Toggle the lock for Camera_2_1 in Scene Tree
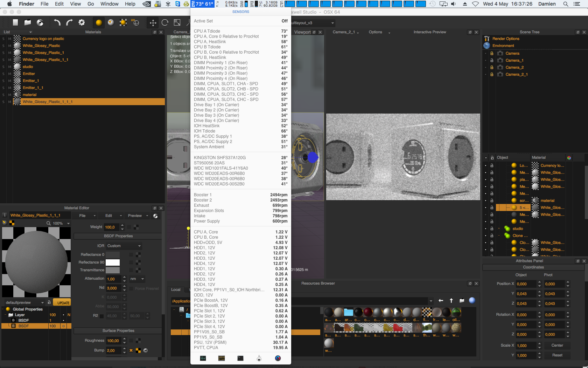588x368 pixels. (492, 74)
